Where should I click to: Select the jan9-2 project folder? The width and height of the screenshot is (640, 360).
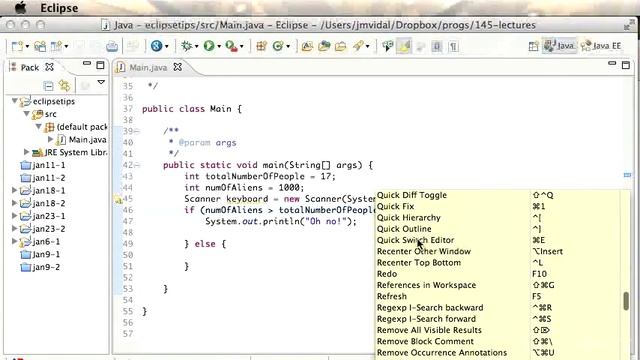pyautogui.click(x=40, y=267)
